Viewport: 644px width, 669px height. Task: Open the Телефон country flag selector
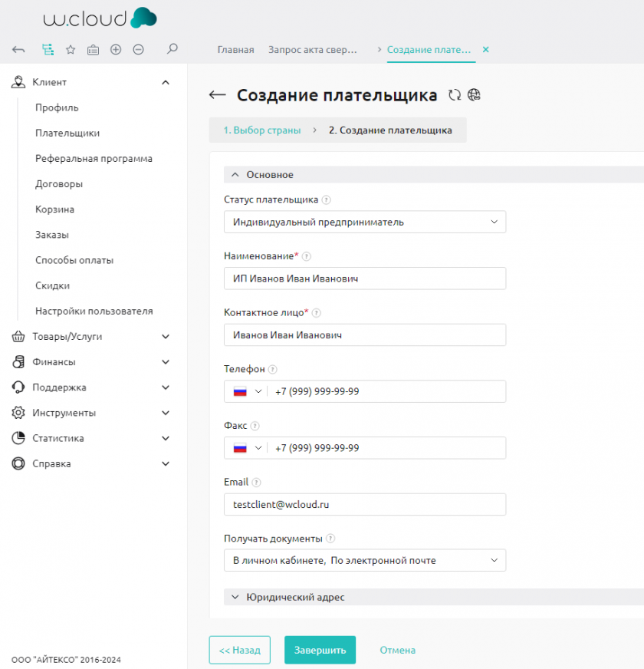tap(247, 391)
